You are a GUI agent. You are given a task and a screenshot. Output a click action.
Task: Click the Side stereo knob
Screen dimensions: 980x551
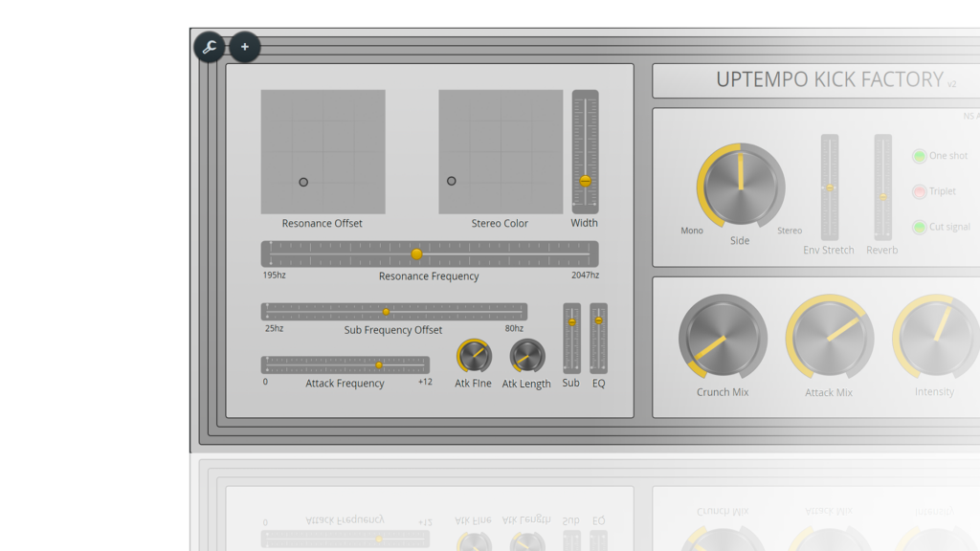coord(741,187)
